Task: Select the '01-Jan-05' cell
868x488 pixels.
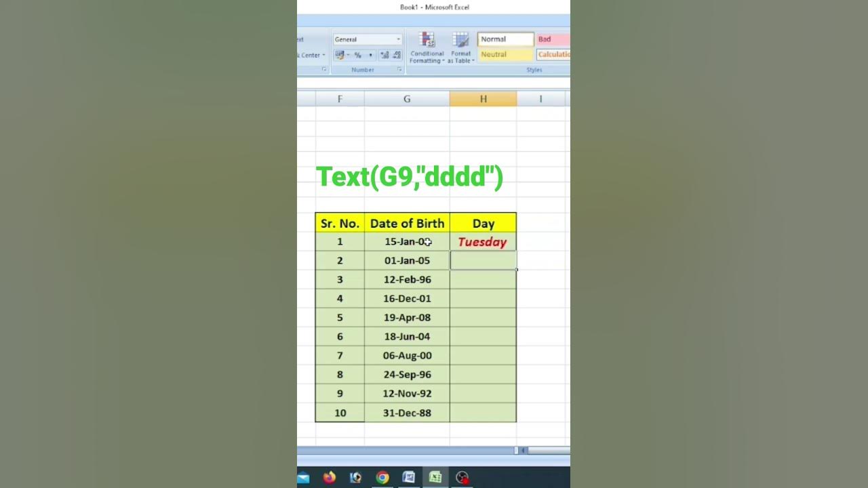Action: 407,261
